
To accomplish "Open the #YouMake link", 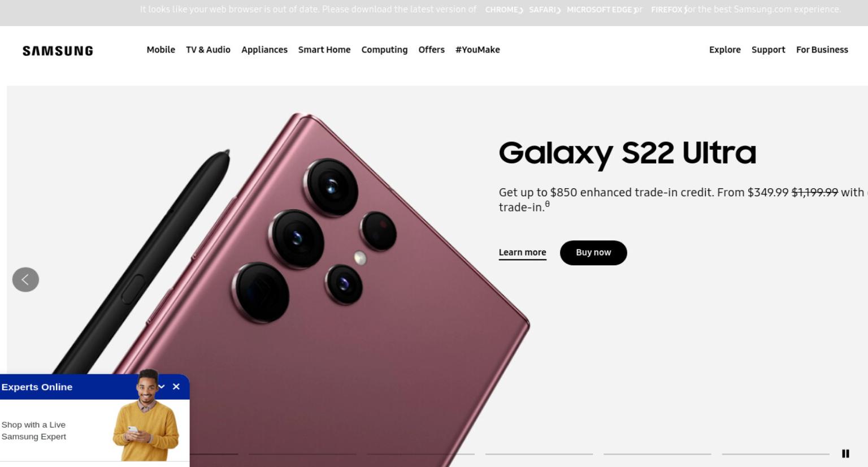I will (478, 50).
